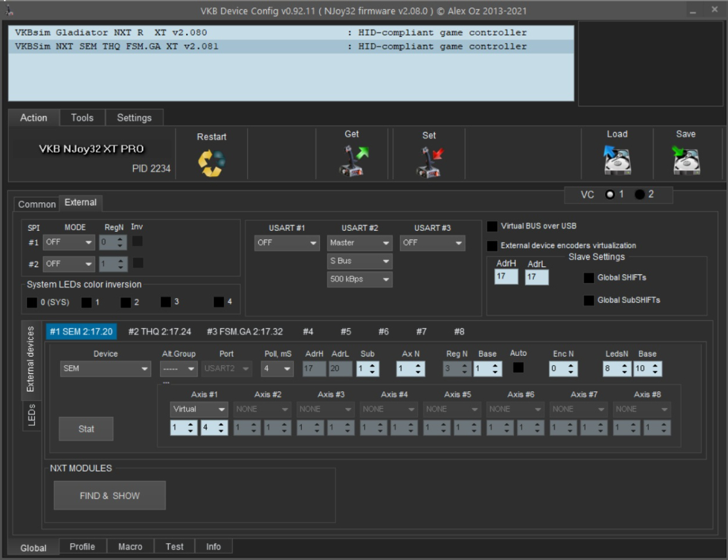Toggle LED color inversion checkbox 1
The height and width of the screenshot is (560, 728).
86,303
